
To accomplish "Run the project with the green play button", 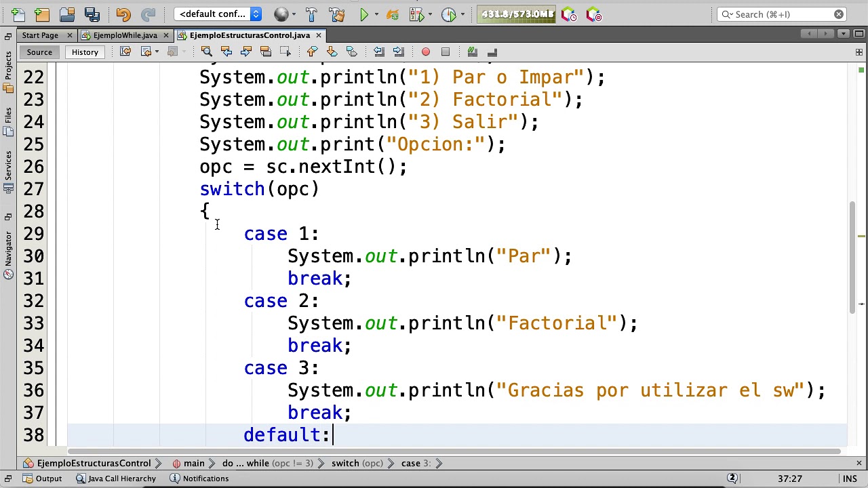I will (364, 14).
